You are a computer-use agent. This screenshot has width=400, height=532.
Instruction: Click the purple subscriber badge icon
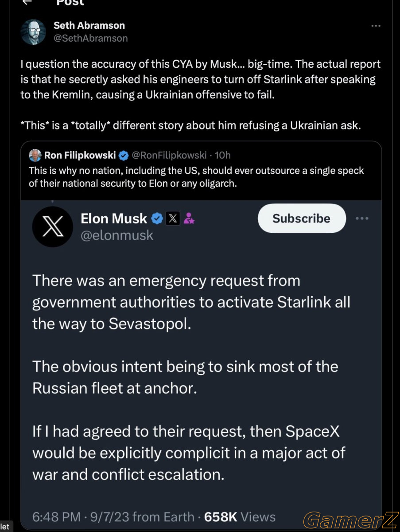(189, 219)
